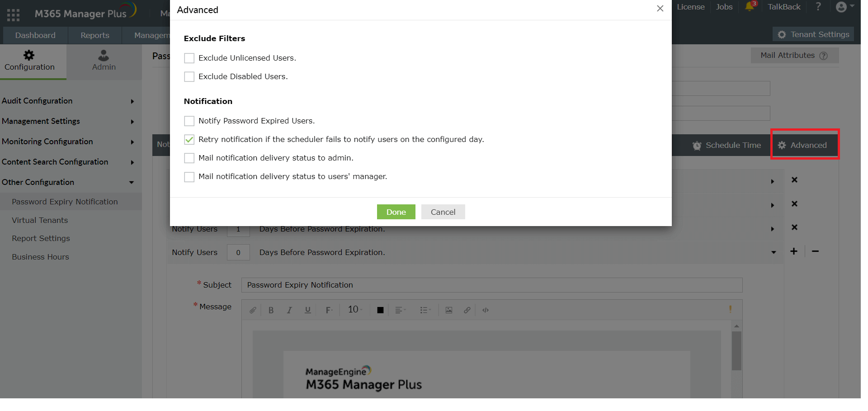This screenshot has width=868, height=411.
Task: Open the Reports tab
Action: (95, 35)
